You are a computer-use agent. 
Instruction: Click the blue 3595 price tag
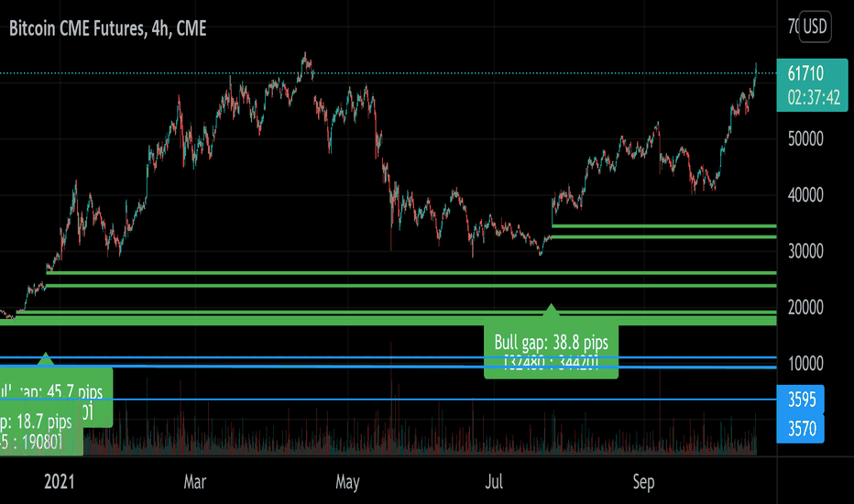800,400
